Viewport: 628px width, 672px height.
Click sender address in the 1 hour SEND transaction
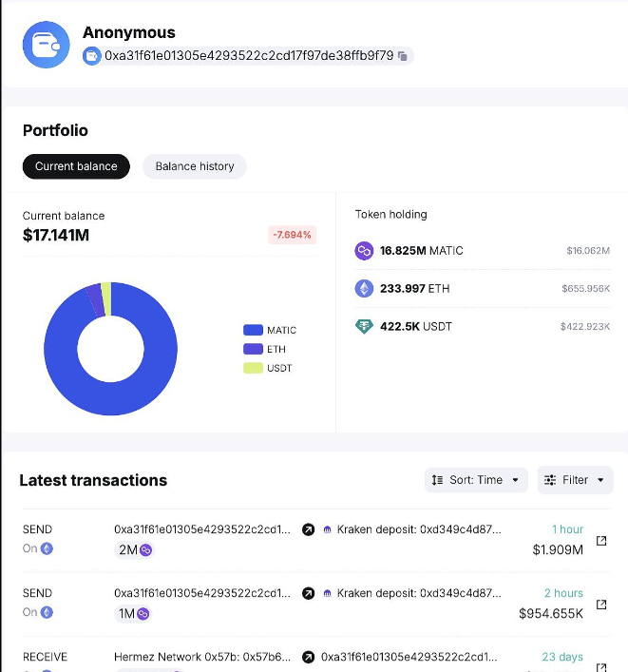point(202,529)
